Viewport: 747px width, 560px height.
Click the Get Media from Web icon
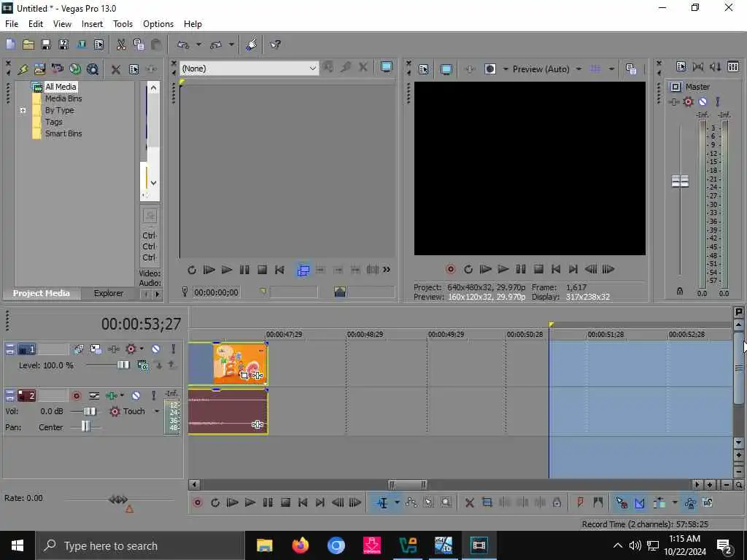[x=93, y=69]
